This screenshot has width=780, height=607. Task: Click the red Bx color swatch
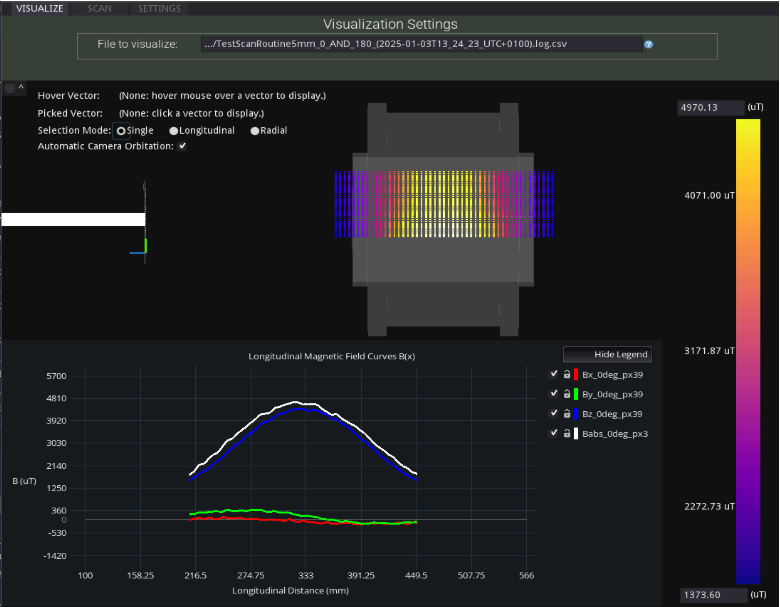pyautogui.click(x=578, y=374)
